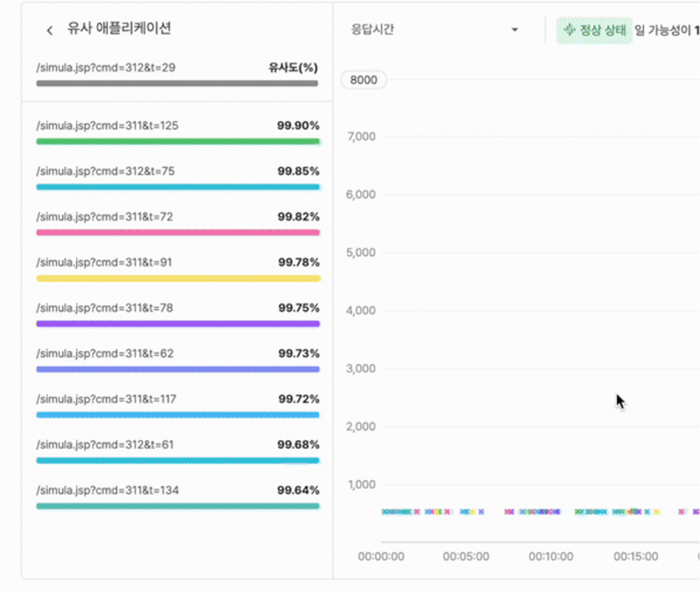Click the 정상 상태 badge
700x592 pixels.
[595, 30]
